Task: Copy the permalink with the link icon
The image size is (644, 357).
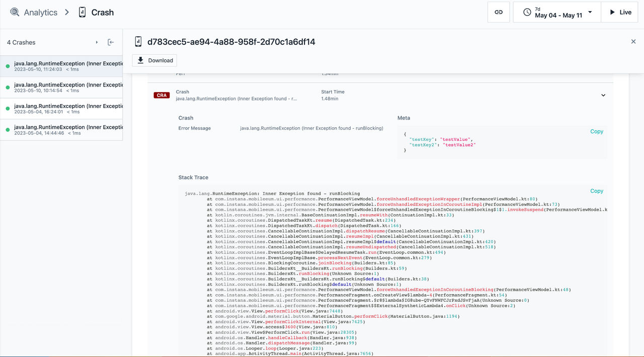Action: 499,12
